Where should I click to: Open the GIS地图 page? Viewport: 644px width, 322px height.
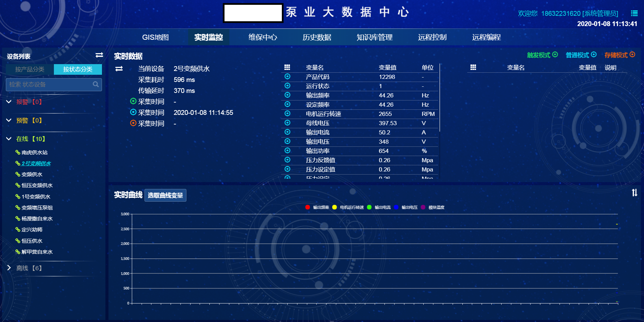click(x=156, y=37)
